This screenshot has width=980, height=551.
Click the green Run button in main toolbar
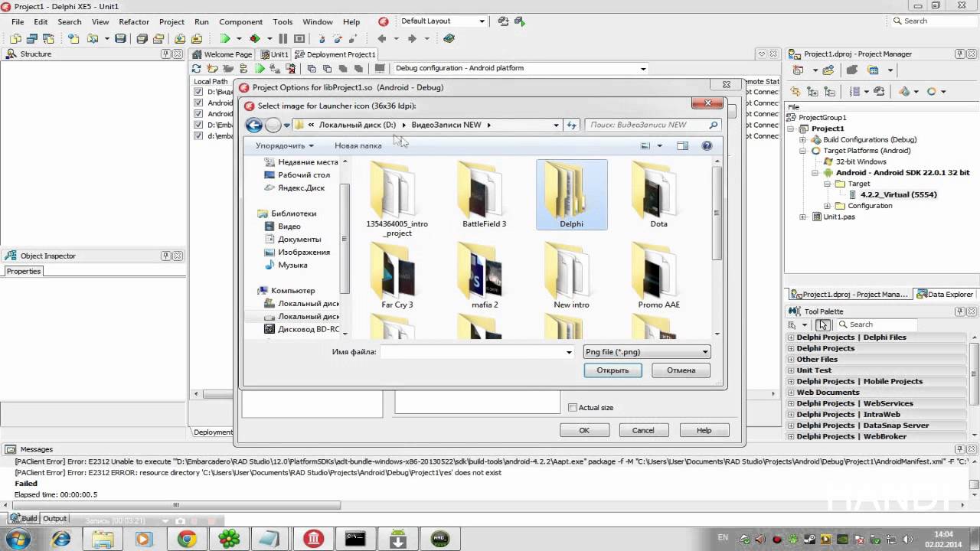225,38
